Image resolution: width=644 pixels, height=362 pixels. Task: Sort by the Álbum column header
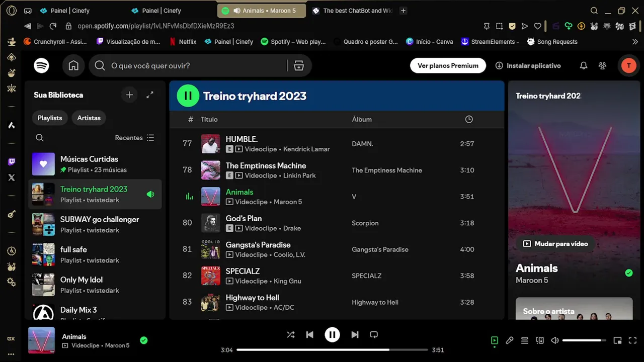[x=362, y=119]
